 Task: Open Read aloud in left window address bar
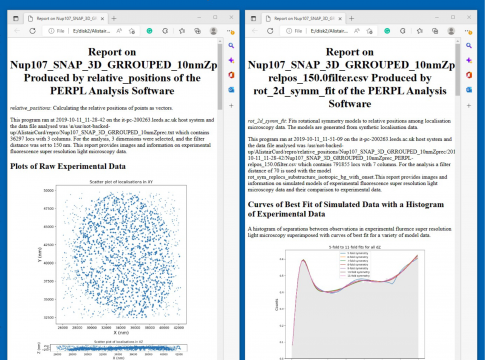(x=119, y=31)
